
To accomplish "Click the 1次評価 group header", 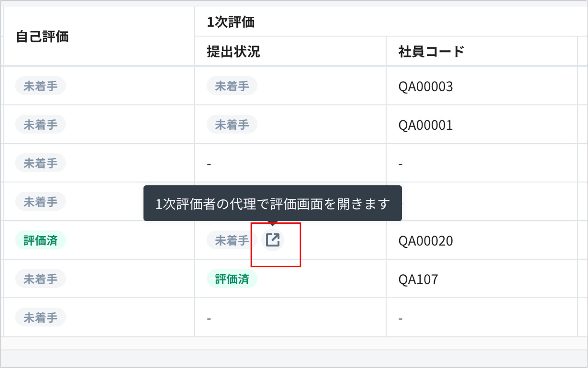I will click(231, 22).
